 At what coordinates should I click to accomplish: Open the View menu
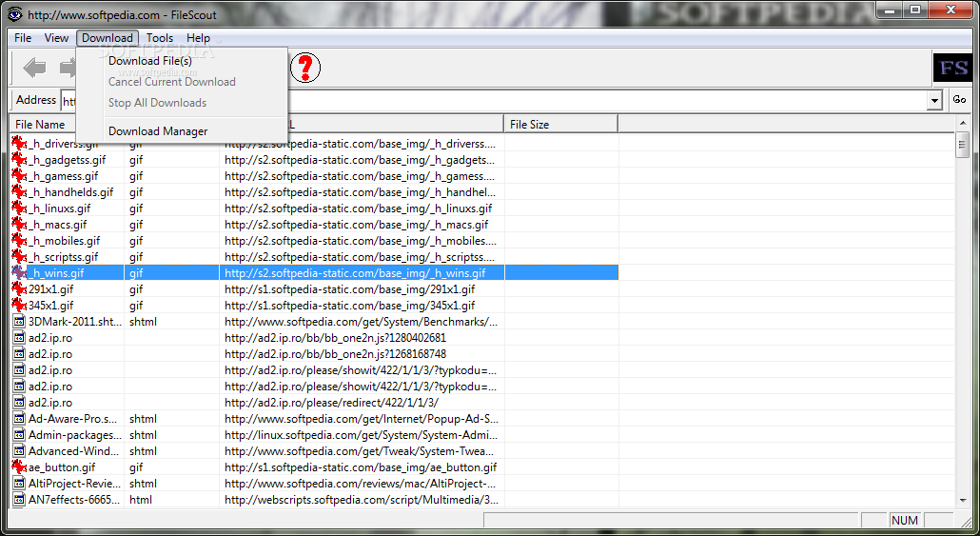click(56, 38)
